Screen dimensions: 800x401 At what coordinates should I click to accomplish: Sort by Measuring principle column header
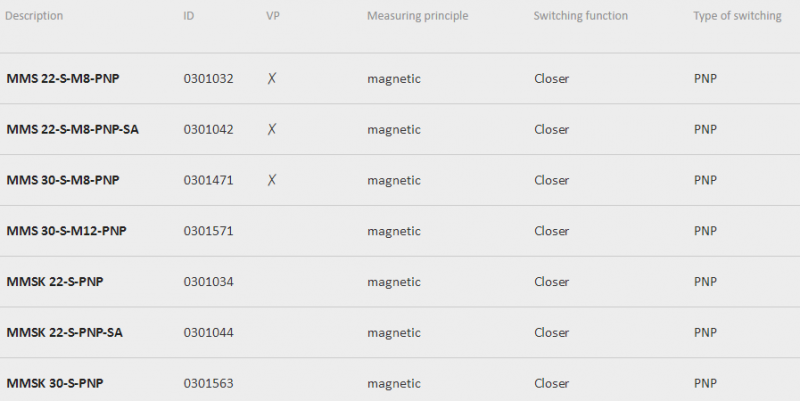(x=417, y=16)
